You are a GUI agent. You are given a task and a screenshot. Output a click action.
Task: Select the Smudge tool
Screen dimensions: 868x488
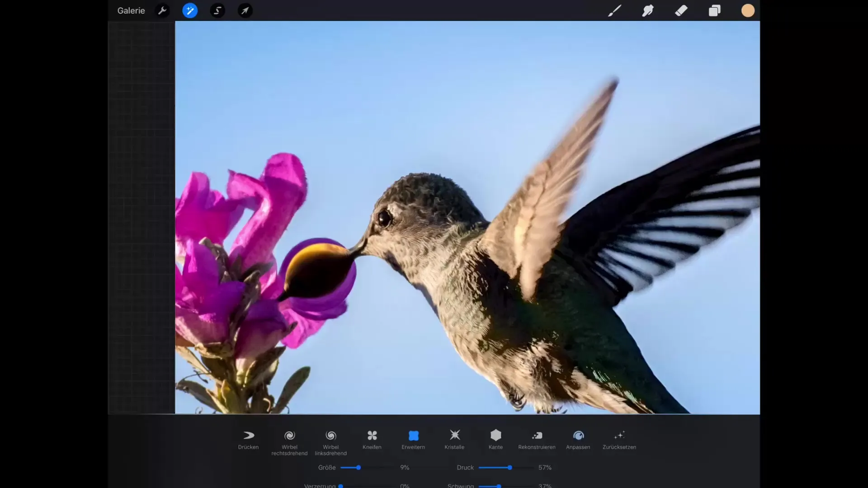coord(648,10)
